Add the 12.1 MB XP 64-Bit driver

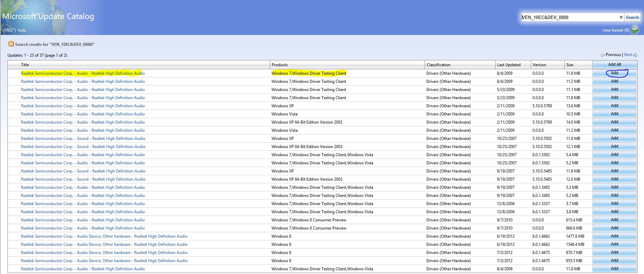pyautogui.click(x=615, y=146)
